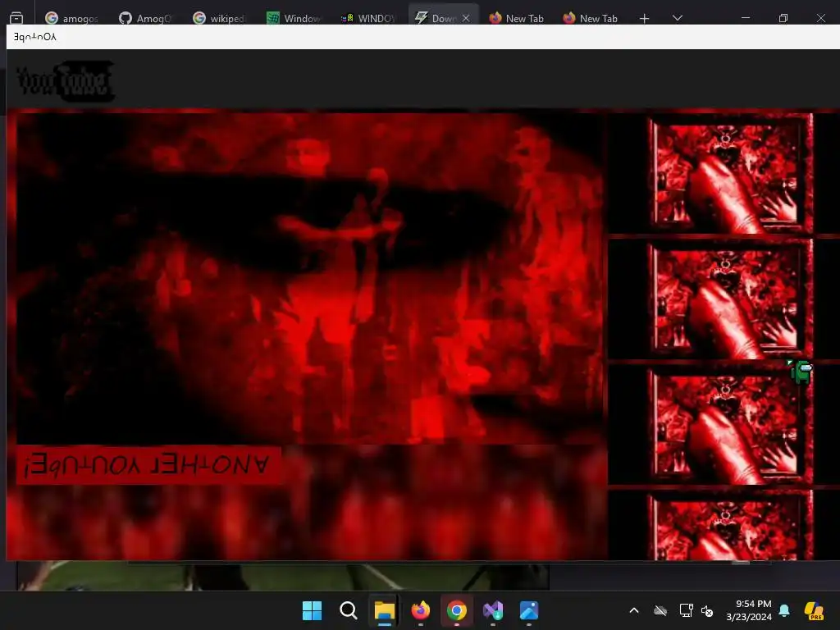Open Visual Studio from taskbar
The image size is (840, 630).
(493, 610)
